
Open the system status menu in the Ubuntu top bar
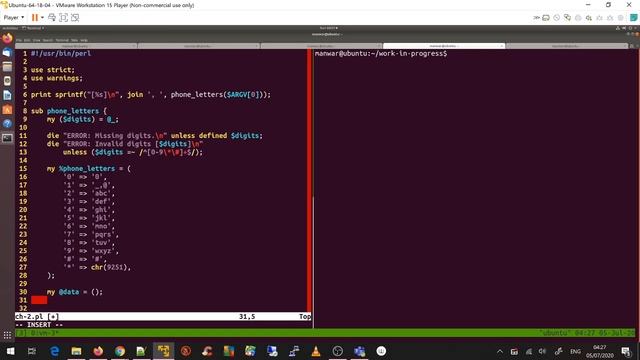point(627,28)
